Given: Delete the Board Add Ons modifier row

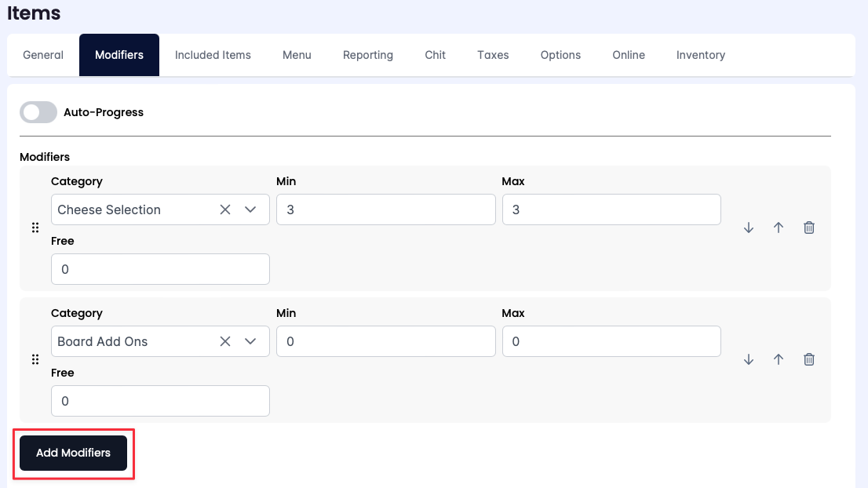Looking at the screenshot, I should click(809, 359).
